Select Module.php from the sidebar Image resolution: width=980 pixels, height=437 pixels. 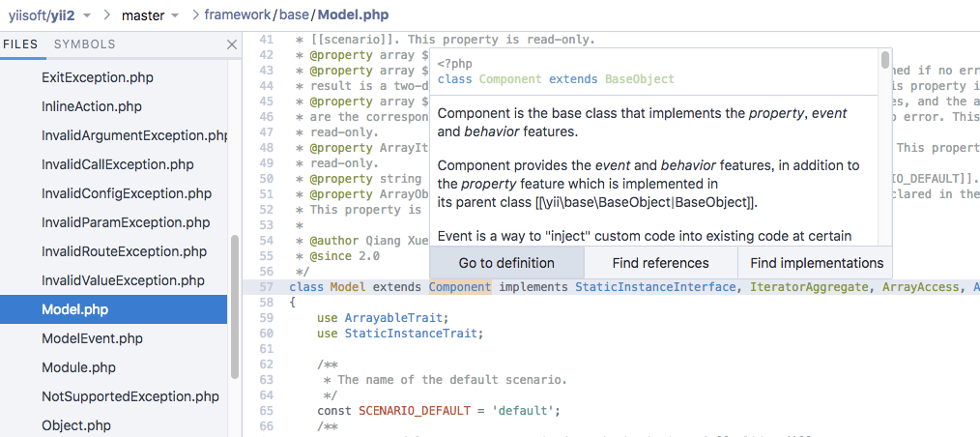pyautogui.click(x=78, y=367)
